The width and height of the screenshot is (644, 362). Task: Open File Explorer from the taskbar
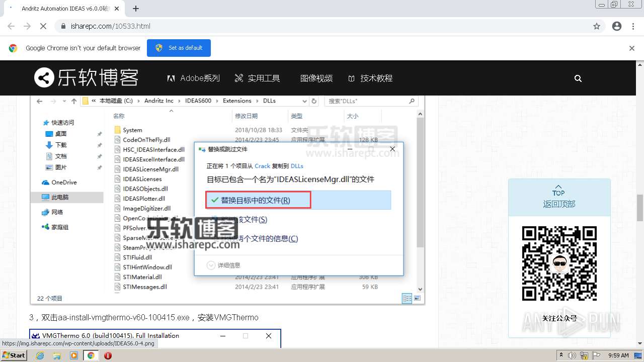click(57, 355)
